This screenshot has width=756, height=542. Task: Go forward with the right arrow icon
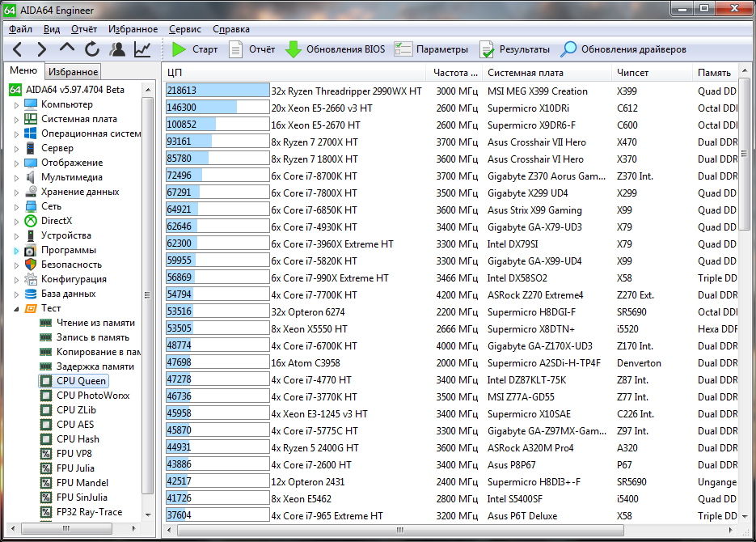(x=42, y=49)
